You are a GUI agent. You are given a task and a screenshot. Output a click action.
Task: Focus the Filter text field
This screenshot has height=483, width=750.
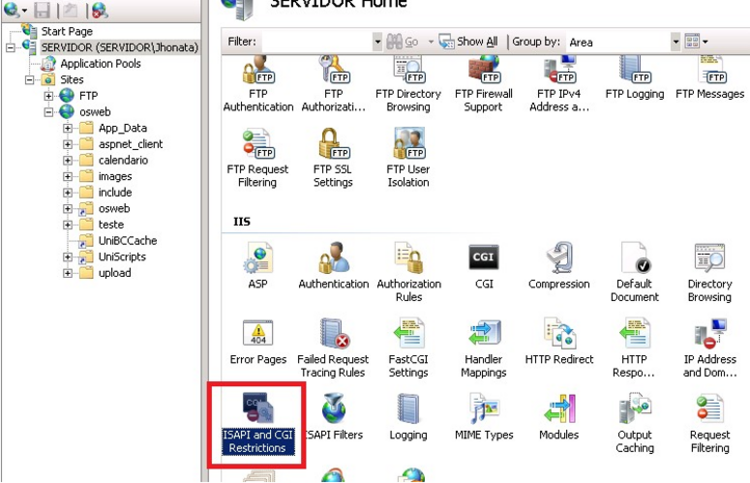point(317,42)
